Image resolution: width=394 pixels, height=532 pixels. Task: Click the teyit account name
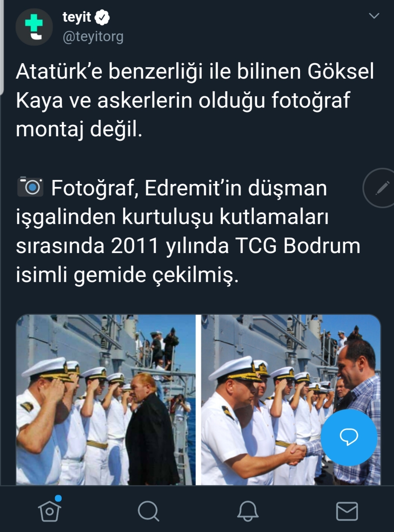click(x=77, y=17)
